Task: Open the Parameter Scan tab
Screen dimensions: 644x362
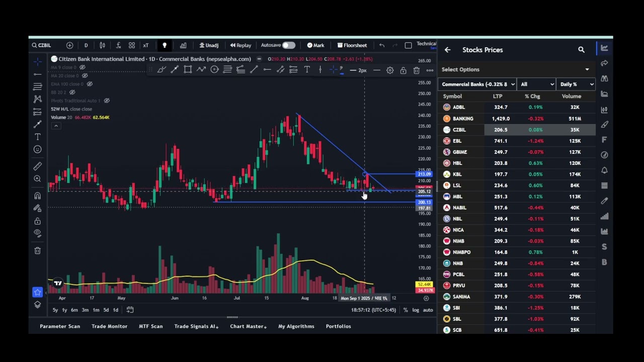Action: [60, 326]
